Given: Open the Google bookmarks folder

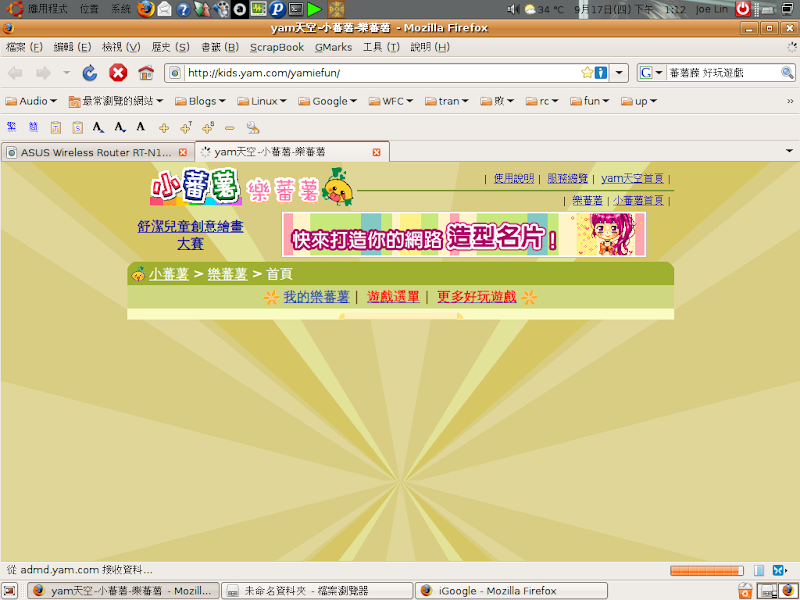Looking at the screenshot, I should (x=328, y=101).
